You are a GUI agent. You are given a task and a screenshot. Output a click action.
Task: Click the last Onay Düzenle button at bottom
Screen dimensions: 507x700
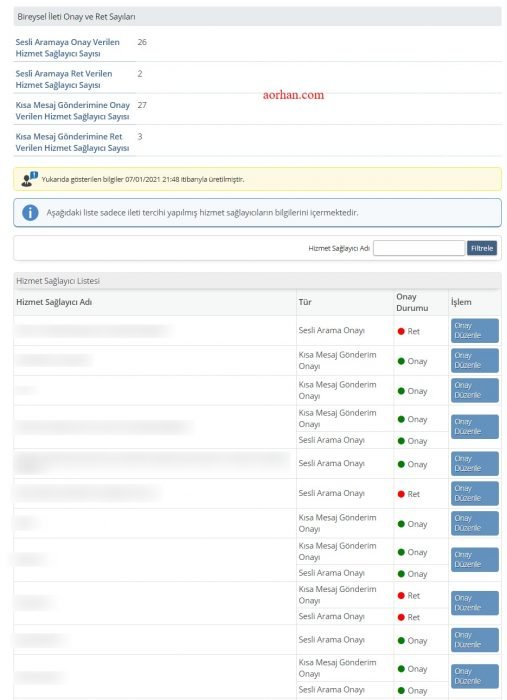474,676
